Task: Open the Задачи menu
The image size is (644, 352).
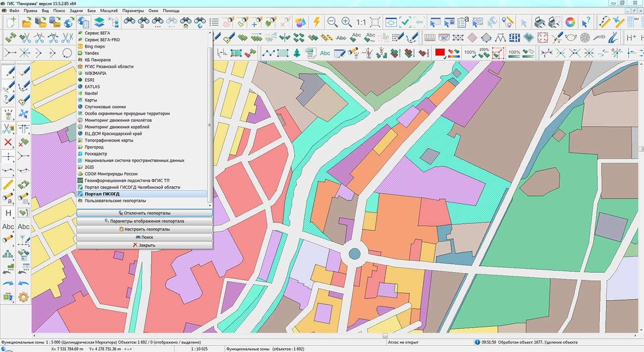Action: coord(76,10)
